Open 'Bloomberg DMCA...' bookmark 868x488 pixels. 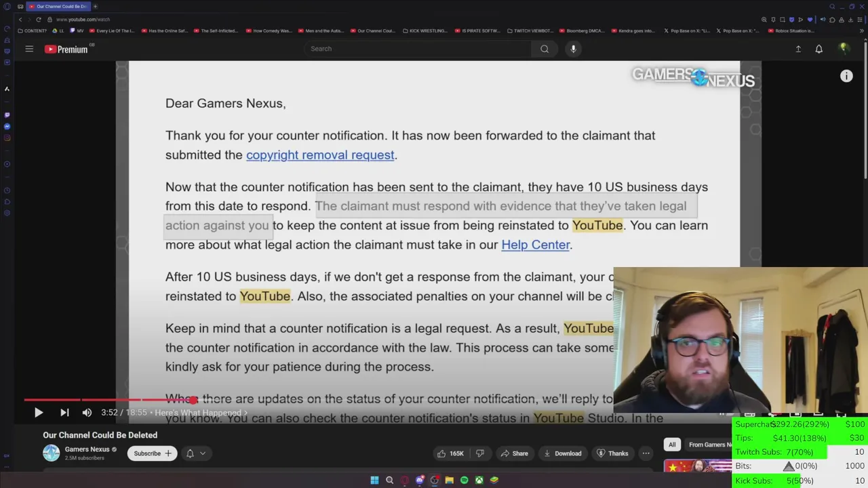pyautogui.click(x=582, y=30)
